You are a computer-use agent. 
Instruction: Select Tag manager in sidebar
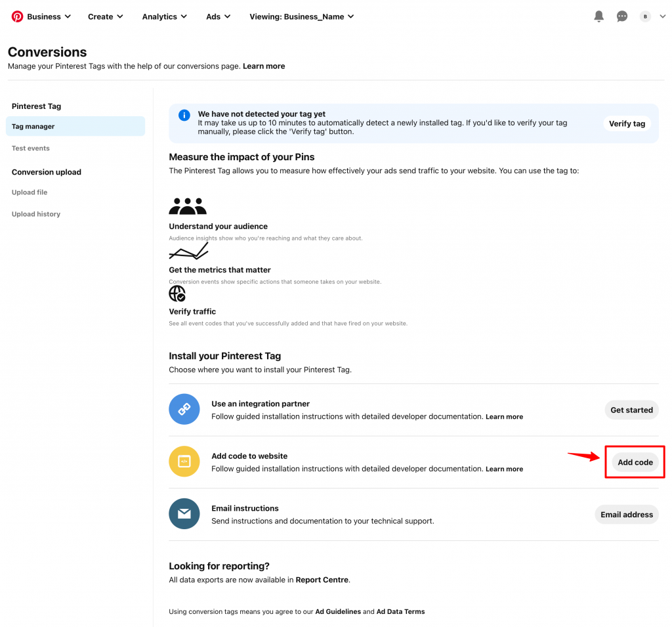[x=75, y=126]
